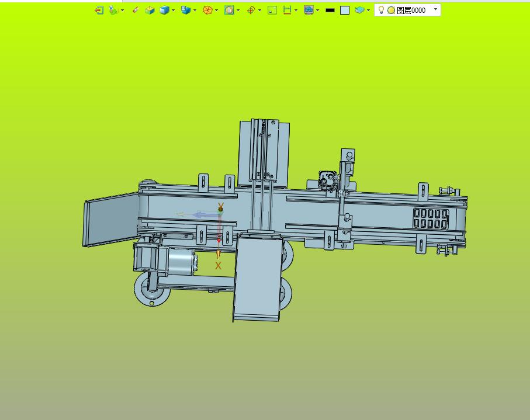
Task: Click the yellow-topped box view icon
Action: pyautogui.click(x=150, y=11)
